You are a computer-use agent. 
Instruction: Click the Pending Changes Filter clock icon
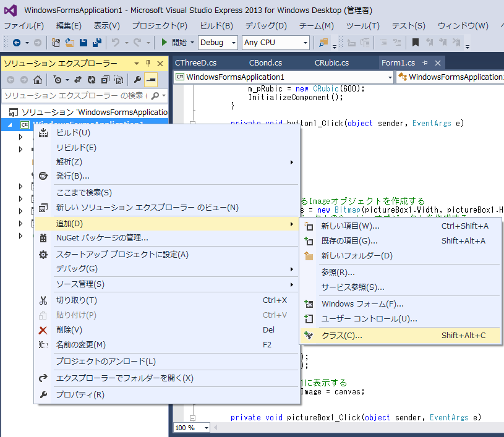[58, 79]
